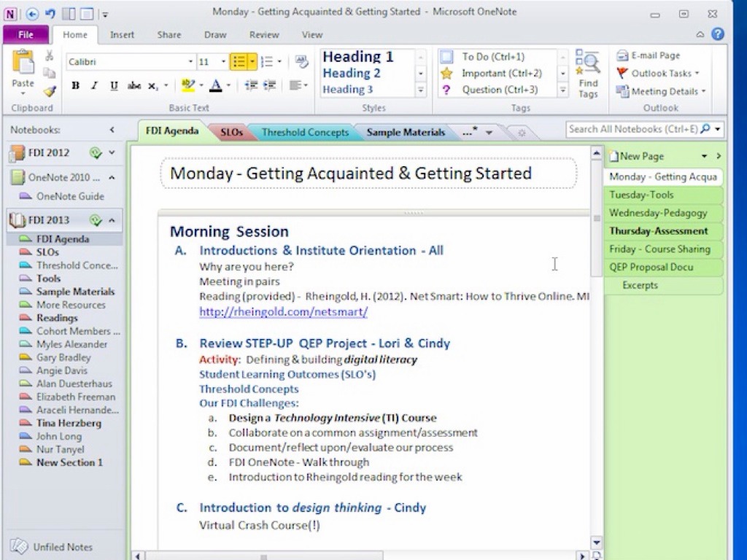The width and height of the screenshot is (747, 560).
Task: Click the Underline formatting button
Action: 114,86
